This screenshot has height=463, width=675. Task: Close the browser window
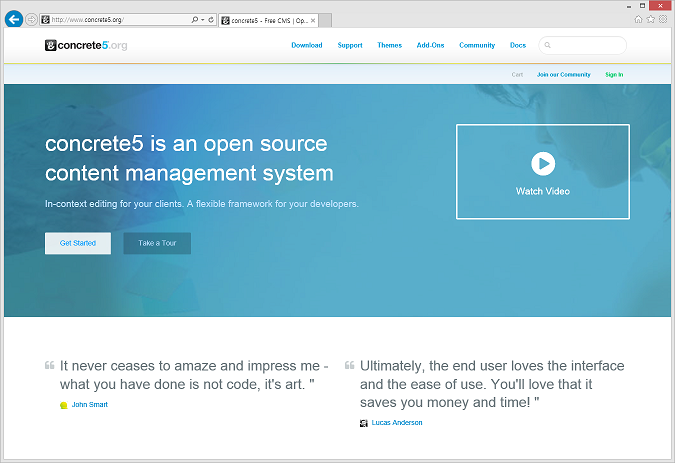[x=661, y=6]
